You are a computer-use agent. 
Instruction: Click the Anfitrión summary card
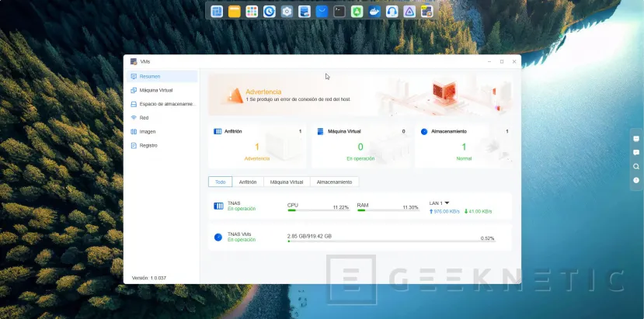coord(257,145)
